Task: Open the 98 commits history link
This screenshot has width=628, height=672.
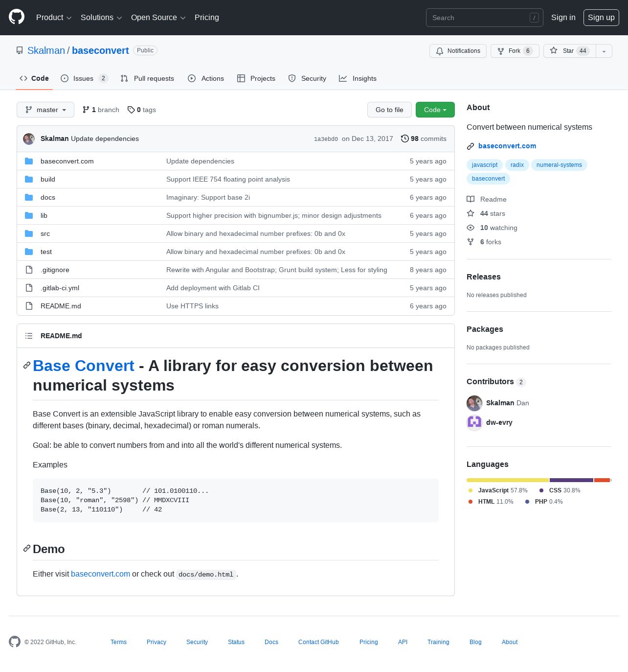Action: [424, 139]
